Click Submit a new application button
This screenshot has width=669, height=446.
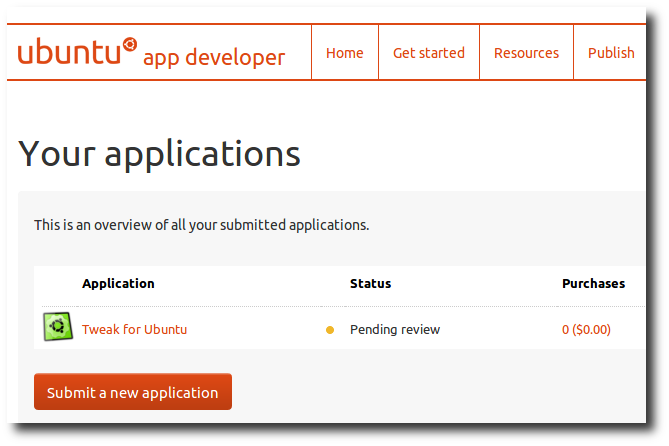coord(133,392)
